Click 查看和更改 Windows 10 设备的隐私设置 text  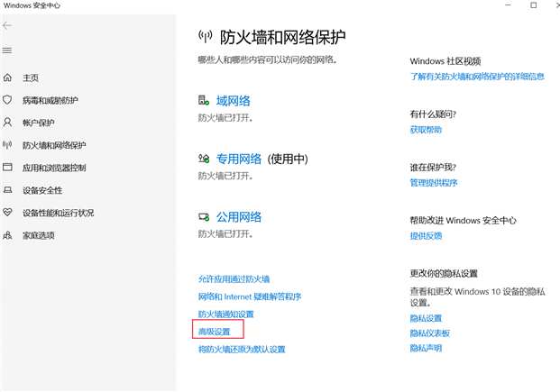click(478, 297)
